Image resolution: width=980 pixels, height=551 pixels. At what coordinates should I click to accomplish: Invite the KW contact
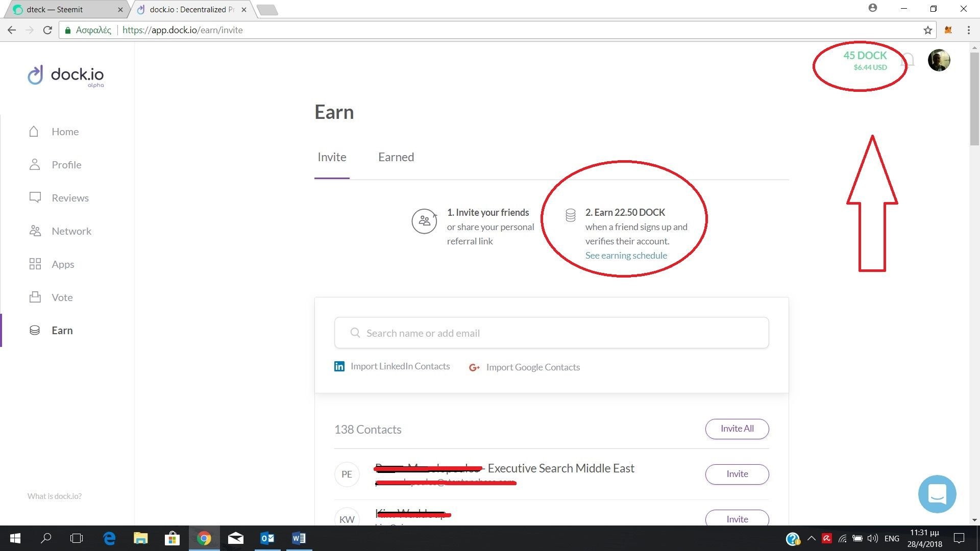point(737,518)
